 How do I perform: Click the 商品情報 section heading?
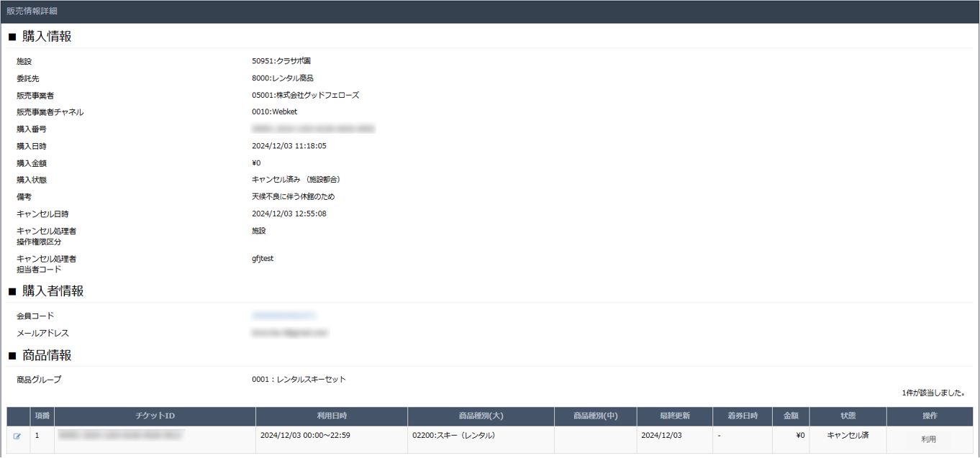pyautogui.click(x=46, y=356)
